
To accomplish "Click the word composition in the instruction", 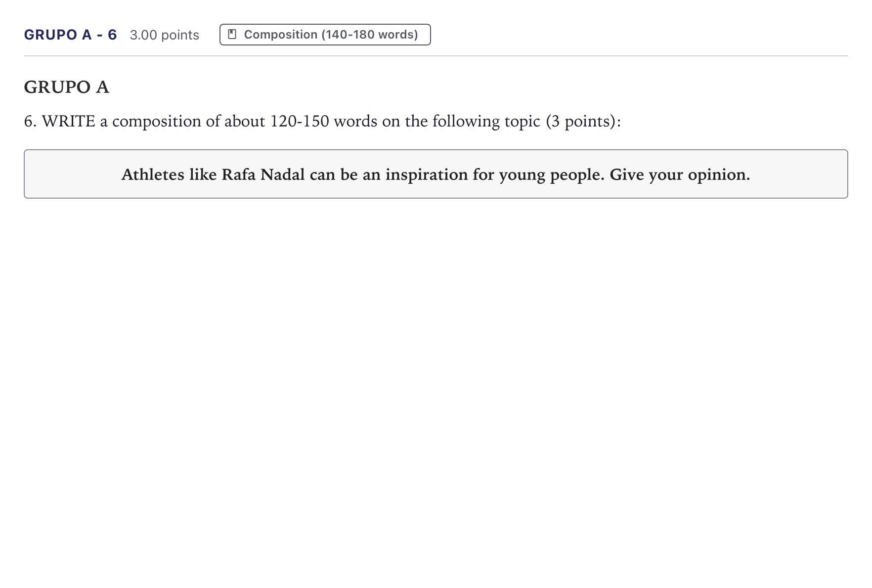I will [x=156, y=121].
